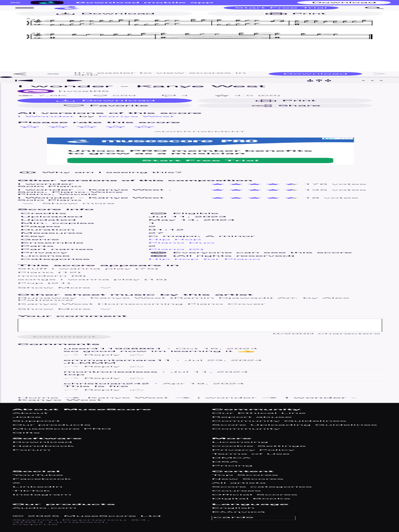
Task: Open MuseScore PRO in the footer
Action: click(x=61, y=429)
